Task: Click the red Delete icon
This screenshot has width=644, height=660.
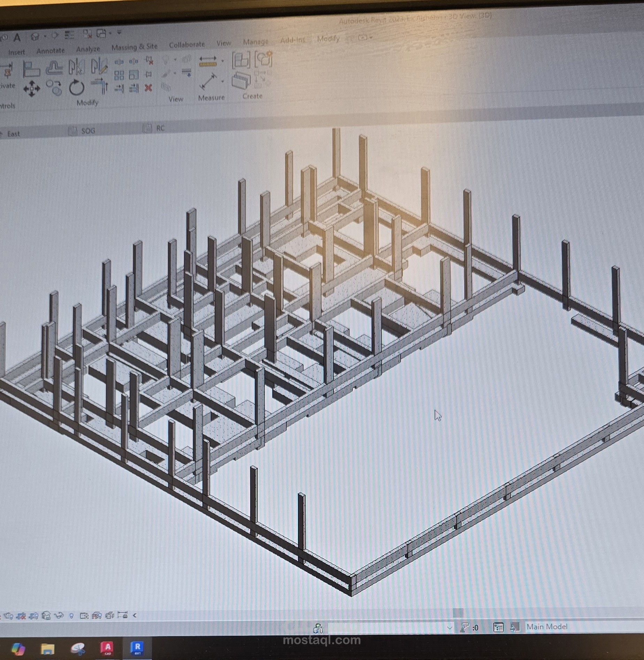Action: click(148, 88)
